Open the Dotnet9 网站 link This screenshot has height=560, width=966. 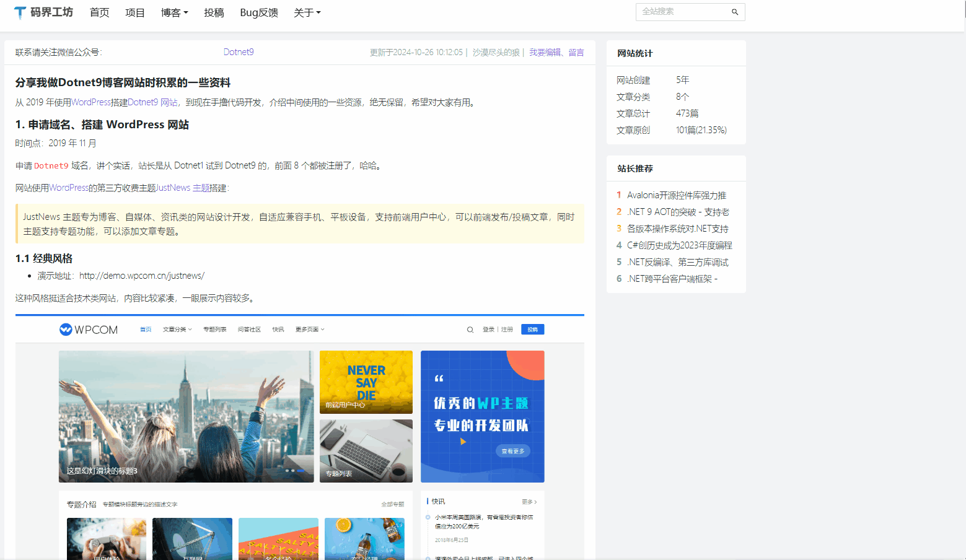(x=152, y=102)
